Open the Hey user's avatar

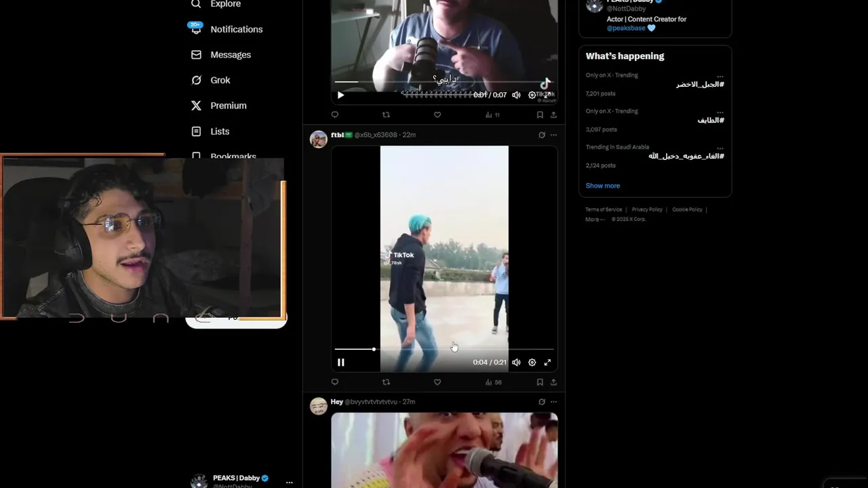click(319, 406)
